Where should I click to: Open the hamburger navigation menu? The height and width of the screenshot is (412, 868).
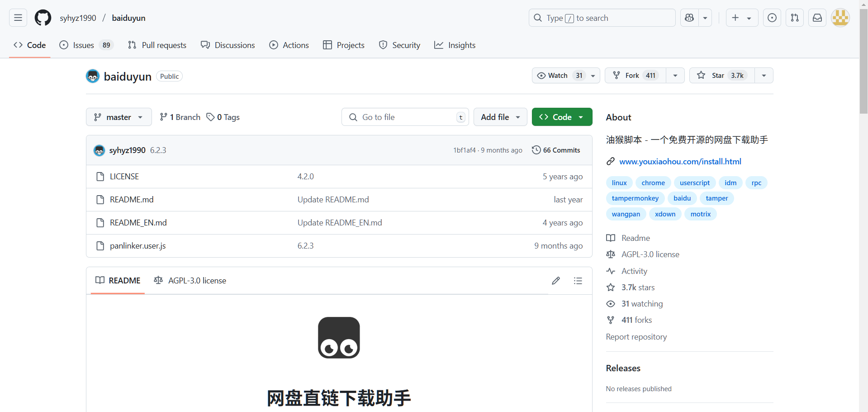[18, 18]
